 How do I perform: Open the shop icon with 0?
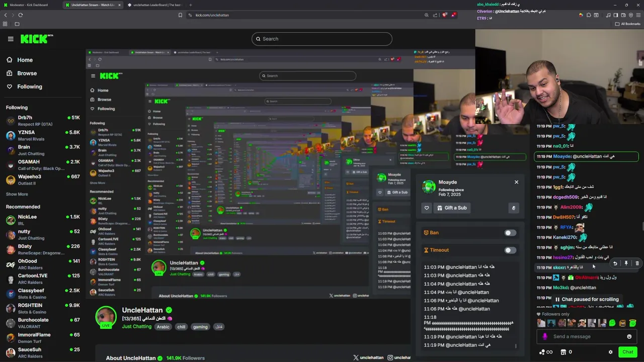tap(567, 352)
